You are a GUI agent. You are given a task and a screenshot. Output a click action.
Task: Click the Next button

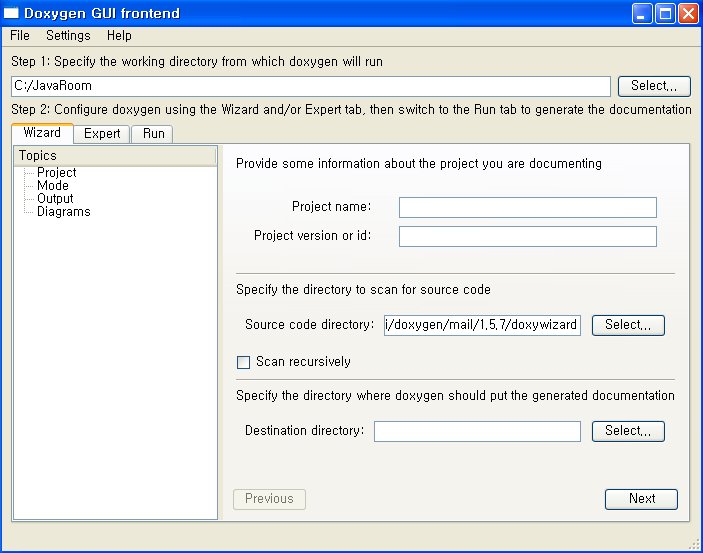coord(641,499)
